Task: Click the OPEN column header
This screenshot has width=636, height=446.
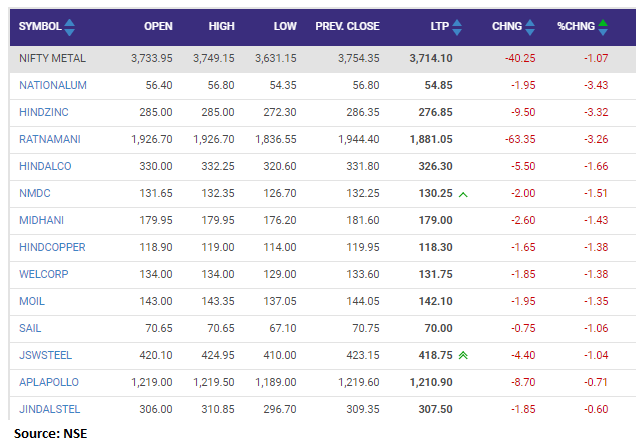Action: [x=158, y=26]
